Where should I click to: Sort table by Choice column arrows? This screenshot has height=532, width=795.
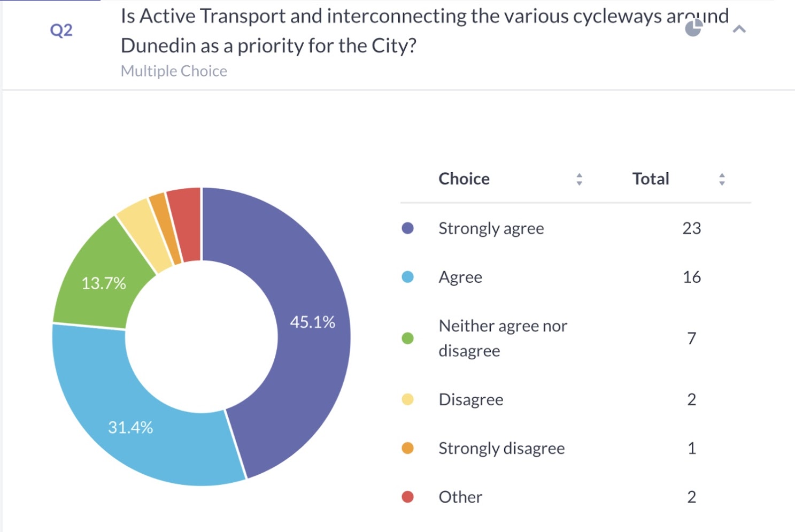coord(579,179)
